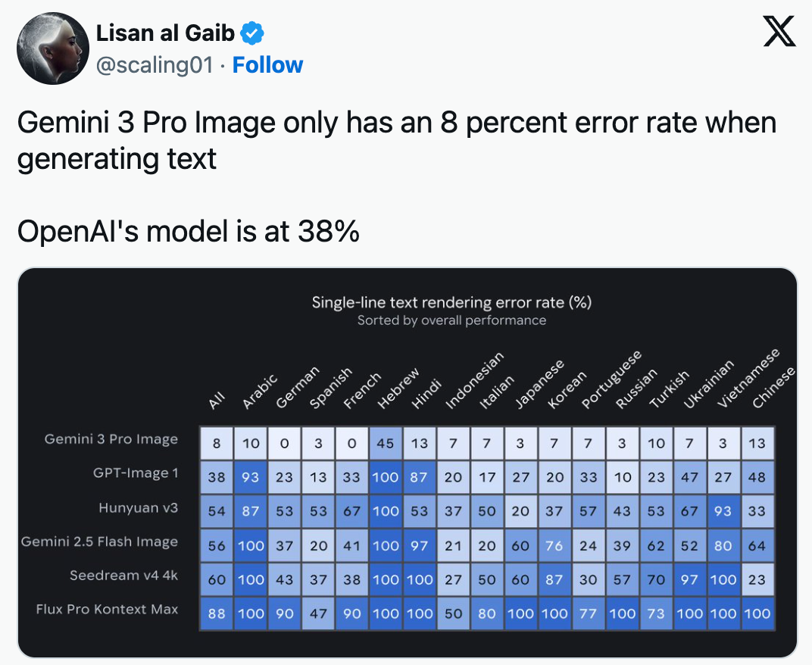Image resolution: width=812 pixels, height=665 pixels.
Task: Click the Hebrew cell showing 45
Action: (386, 443)
